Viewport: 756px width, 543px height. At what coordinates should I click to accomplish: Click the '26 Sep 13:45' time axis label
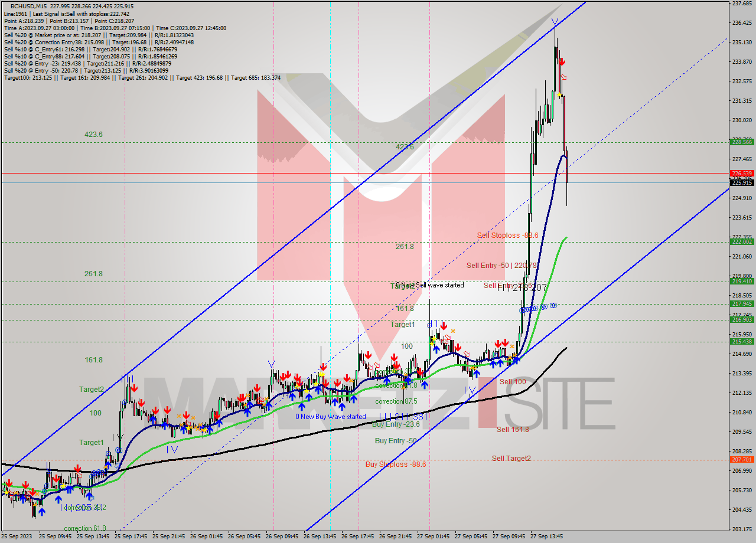[x=320, y=537]
